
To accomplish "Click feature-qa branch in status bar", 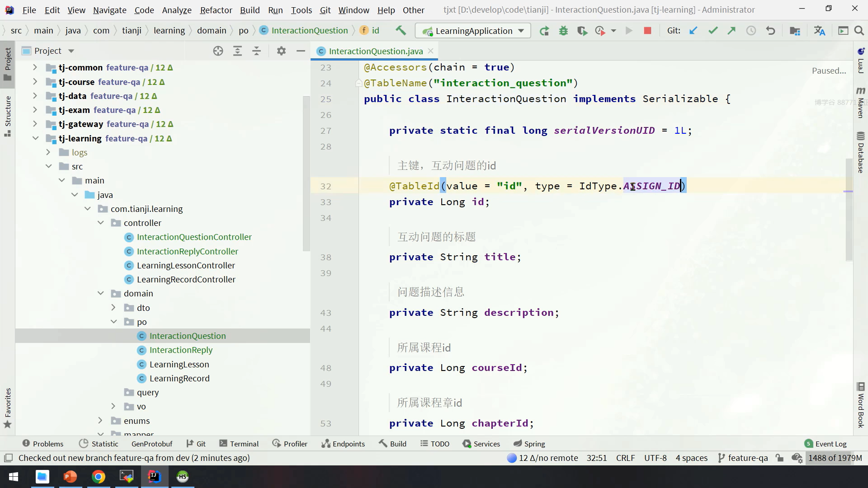I will tap(743, 458).
